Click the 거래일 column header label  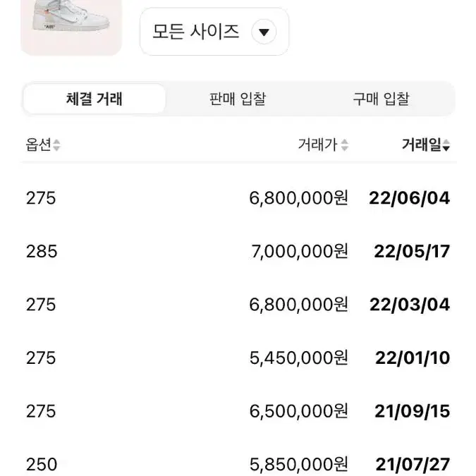click(x=422, y=145)
